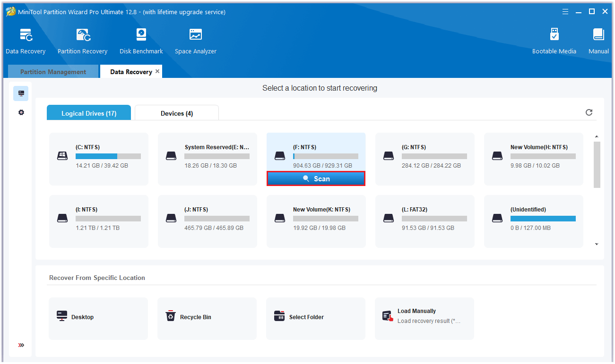Screen dimensions: 615x364
Task: Click the Load Manually icon
Action: pyautogui.click(x=388, y=316)
